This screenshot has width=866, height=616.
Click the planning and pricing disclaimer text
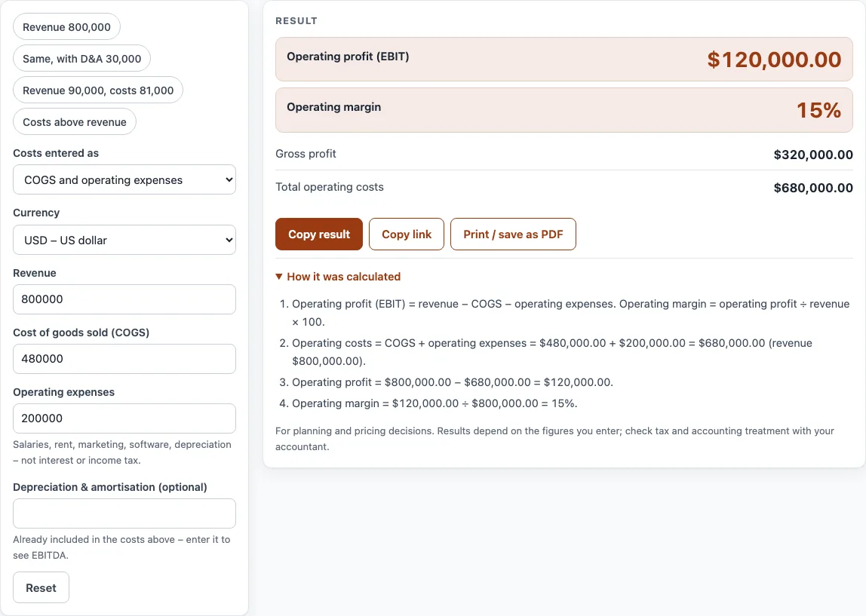tap(554, 439)
